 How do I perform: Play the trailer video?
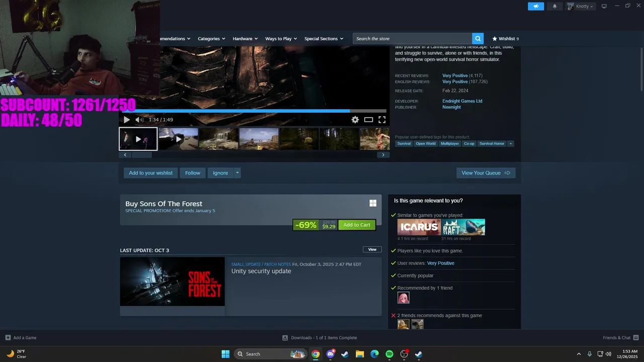point(126,120)
